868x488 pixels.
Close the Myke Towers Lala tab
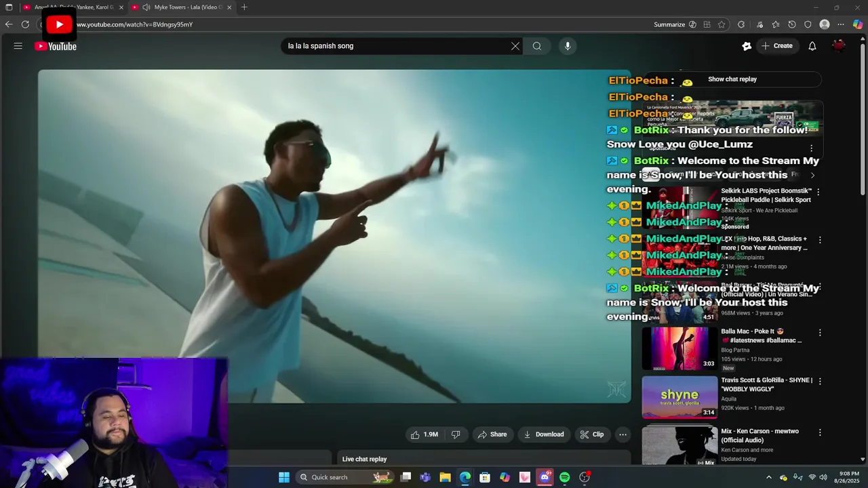coord(229,7)
